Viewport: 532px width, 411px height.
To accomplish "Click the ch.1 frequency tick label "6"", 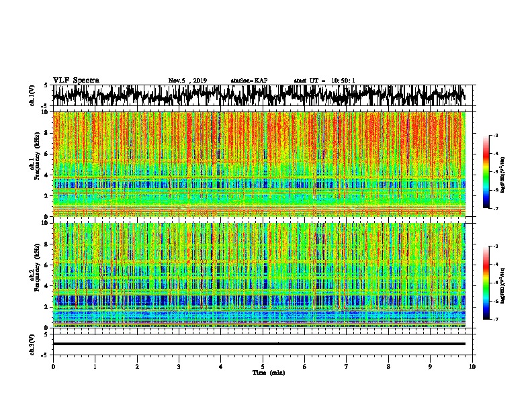I will click(46, 154).
